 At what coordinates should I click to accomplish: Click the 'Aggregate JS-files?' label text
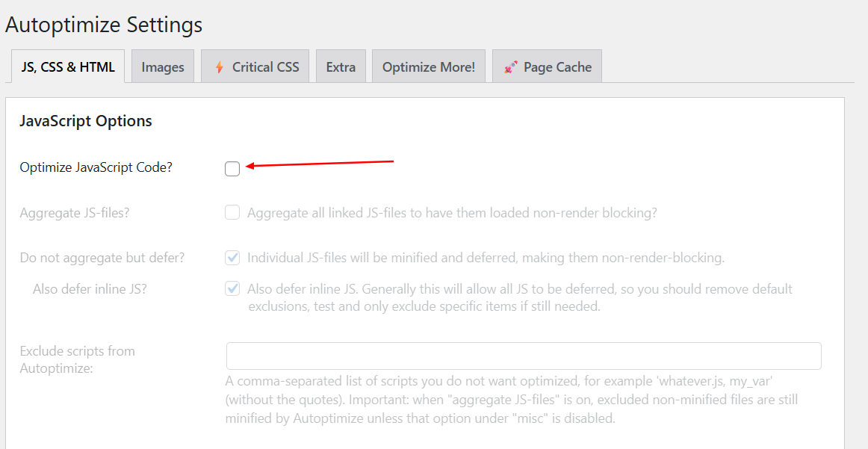[75, 213]
